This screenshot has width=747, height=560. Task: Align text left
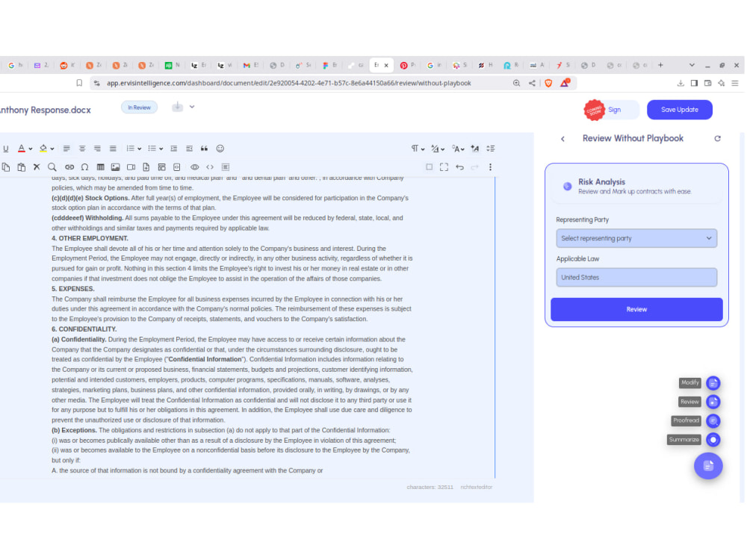(66, 149)
